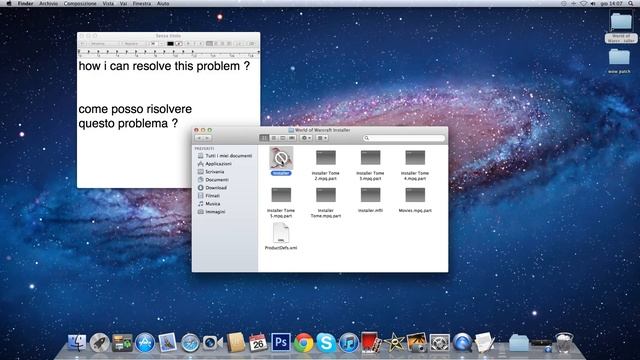
Task: Open TextEdit font family dropdown
Action: 105,44
